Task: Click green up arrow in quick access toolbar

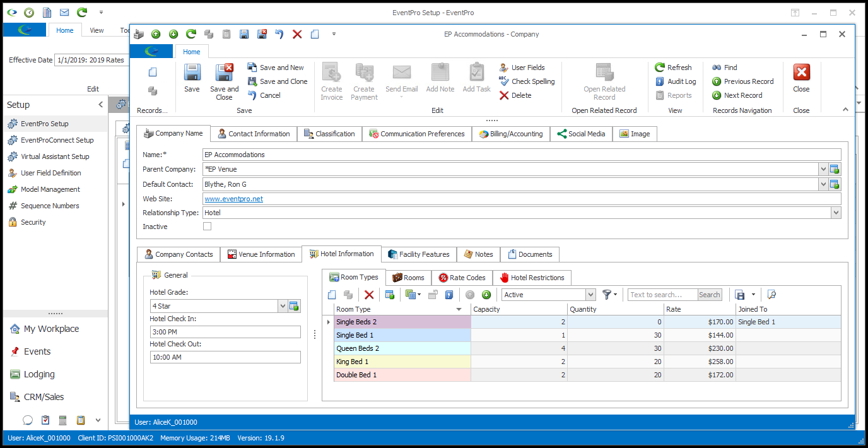Action: coord(156,34)
